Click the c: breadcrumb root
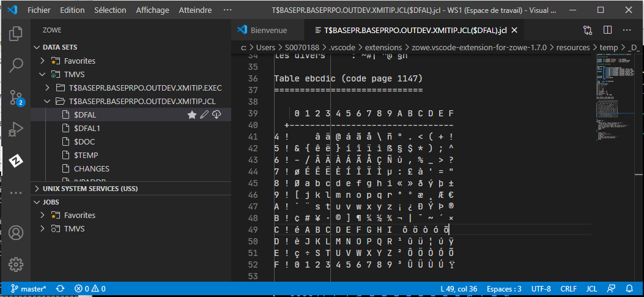The width and height of the screenshot is (644, 297). (x=243, y=47)
